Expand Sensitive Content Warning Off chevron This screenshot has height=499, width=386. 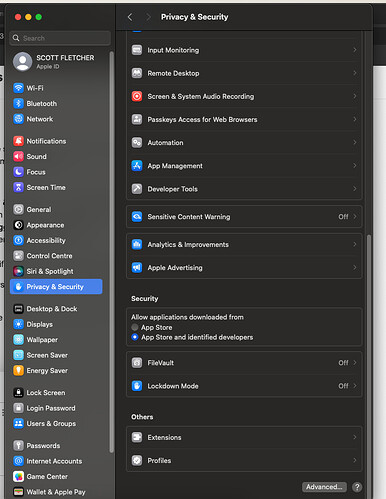coord(355,217)
